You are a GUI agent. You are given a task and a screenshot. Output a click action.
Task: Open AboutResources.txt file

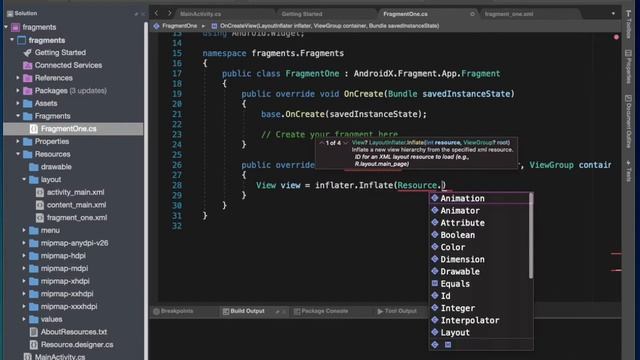point(73,332)
